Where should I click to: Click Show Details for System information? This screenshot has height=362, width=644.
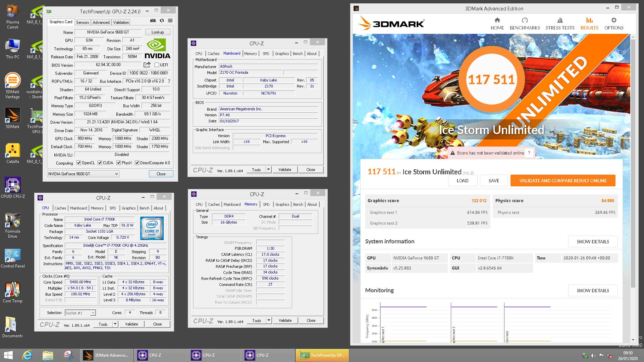point(593,242)
